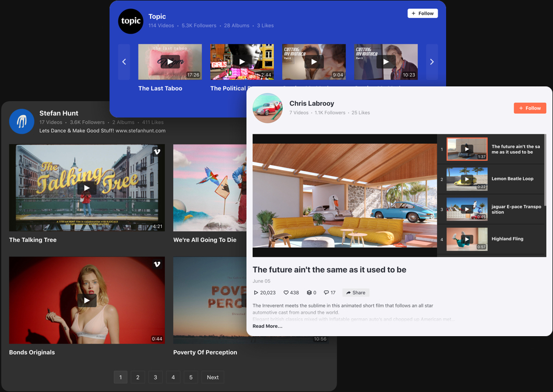Click Chris Labrooy's profile avatar

coord(267,108)
